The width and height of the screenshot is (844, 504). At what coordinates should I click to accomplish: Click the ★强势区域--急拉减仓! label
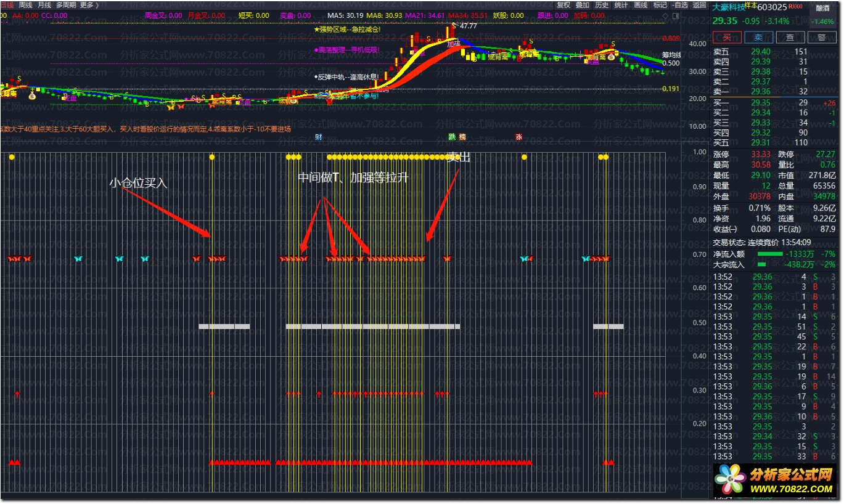click(347, 29)
